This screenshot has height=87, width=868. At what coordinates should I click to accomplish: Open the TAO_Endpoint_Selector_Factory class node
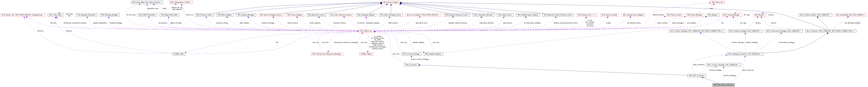pyautogui.click(x=457, y=15)
